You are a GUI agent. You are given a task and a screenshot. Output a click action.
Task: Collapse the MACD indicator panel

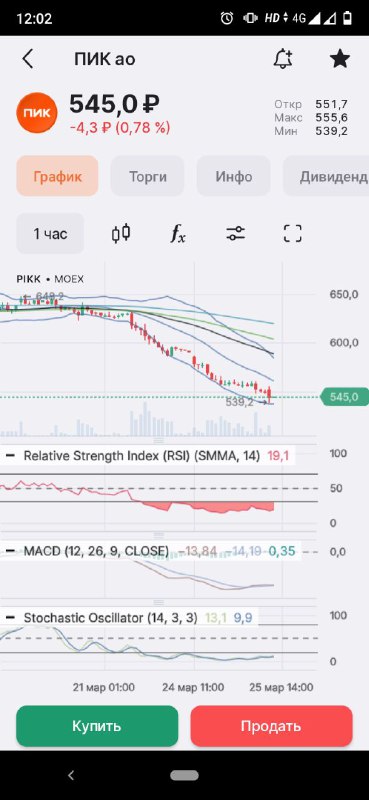[x=10, y=551]
